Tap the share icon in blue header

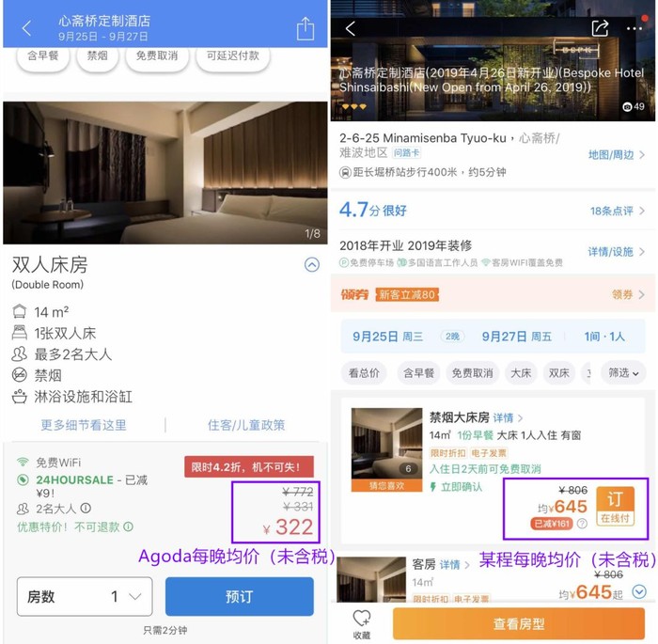coord(305,28)
